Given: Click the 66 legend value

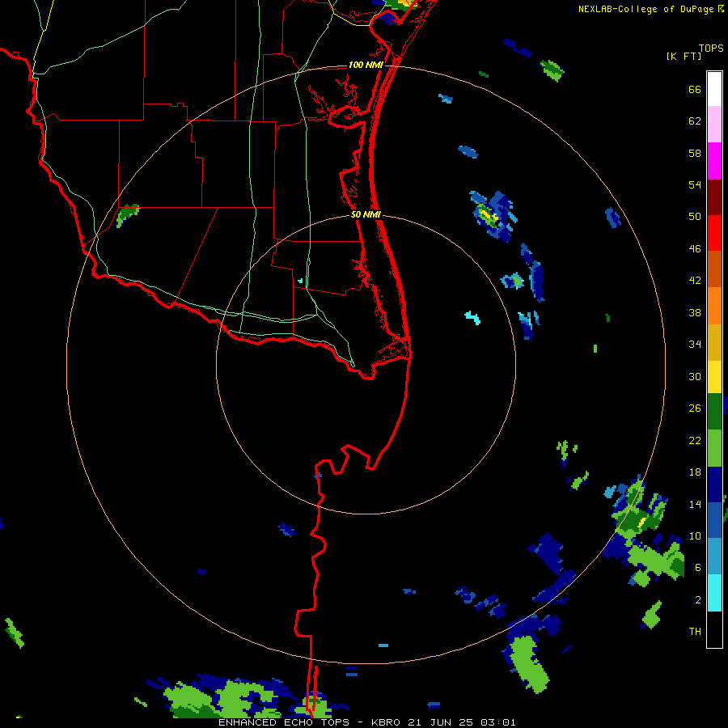Looking at the screenshot, I should pyautogui.click(x=695, y=90).
